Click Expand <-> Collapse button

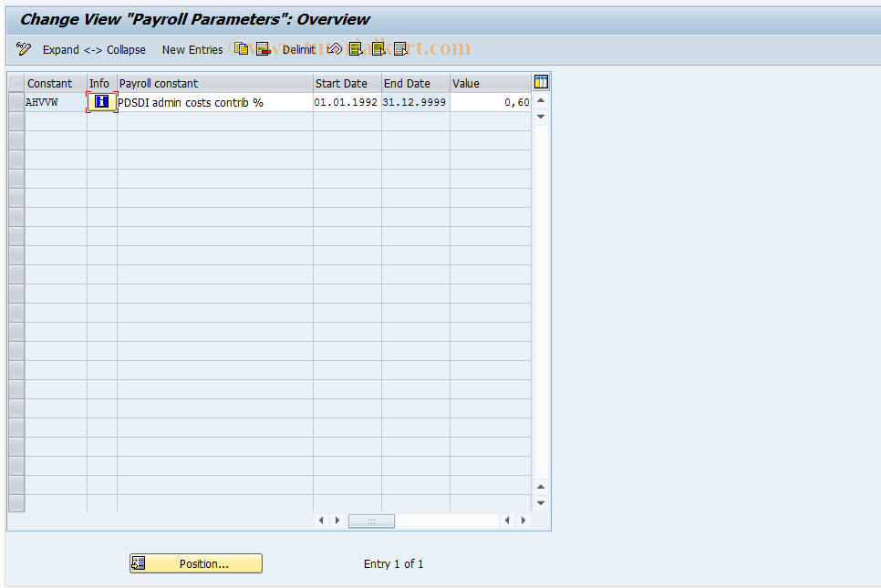pyautogui.click(x=94, y=49)
